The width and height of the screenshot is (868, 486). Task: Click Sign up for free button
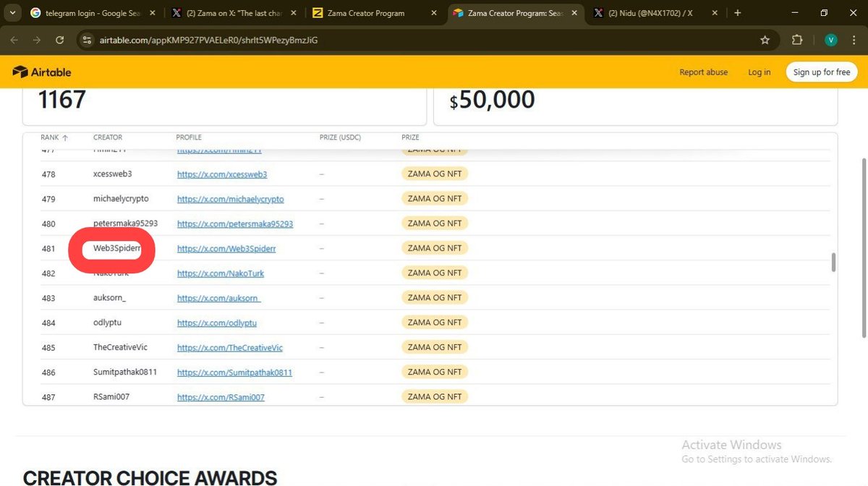[822, 72]
